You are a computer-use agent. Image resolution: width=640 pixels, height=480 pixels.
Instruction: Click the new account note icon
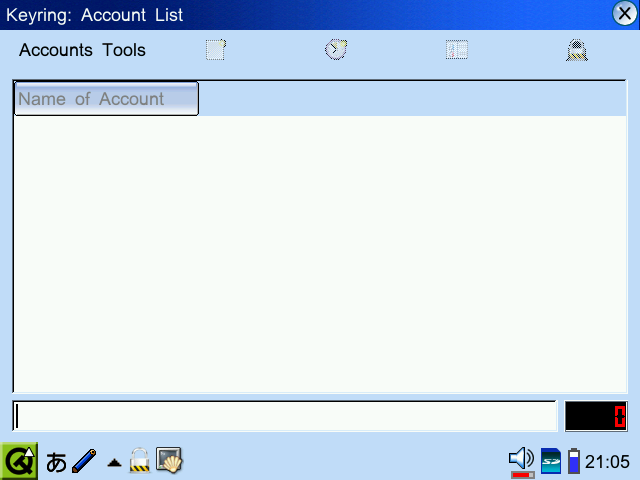pos(216,50)
